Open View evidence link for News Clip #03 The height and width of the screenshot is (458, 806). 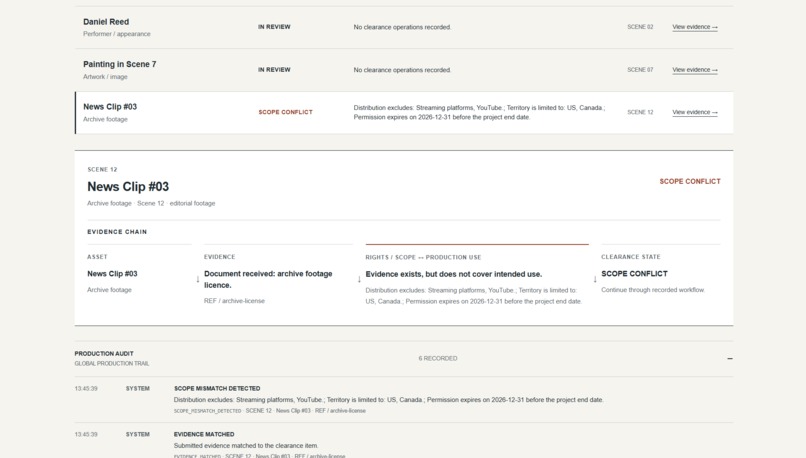coord(694,112)
